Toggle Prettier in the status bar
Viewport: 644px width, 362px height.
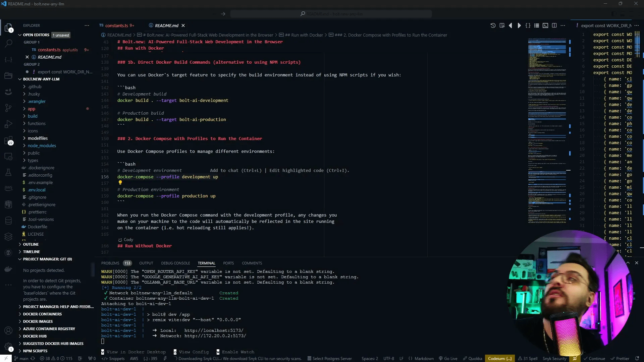pos(620,358)
